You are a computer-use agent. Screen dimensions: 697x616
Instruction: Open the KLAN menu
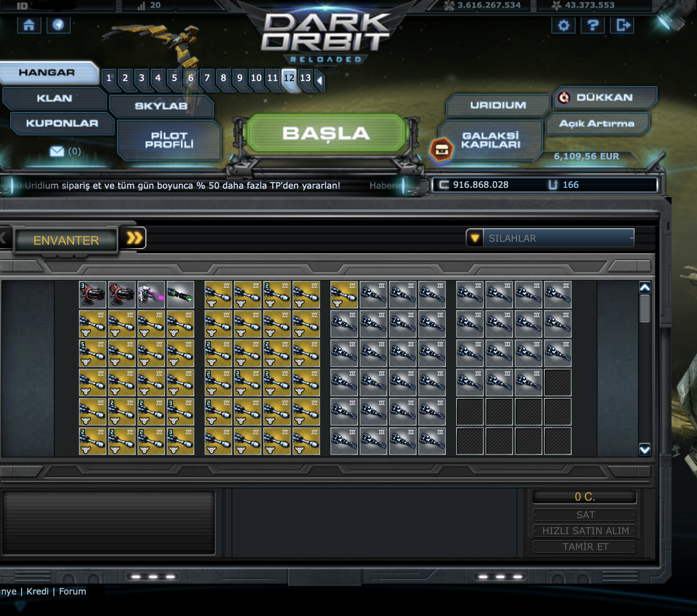tap(54, 98)
